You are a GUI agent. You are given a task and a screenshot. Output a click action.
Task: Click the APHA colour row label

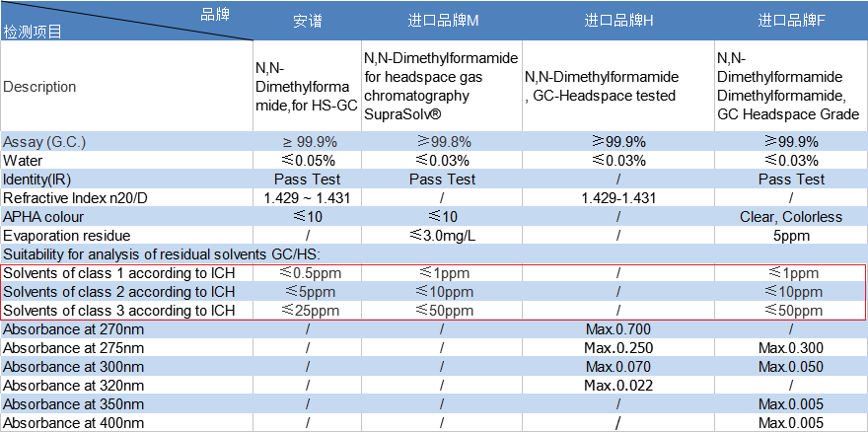44,216
